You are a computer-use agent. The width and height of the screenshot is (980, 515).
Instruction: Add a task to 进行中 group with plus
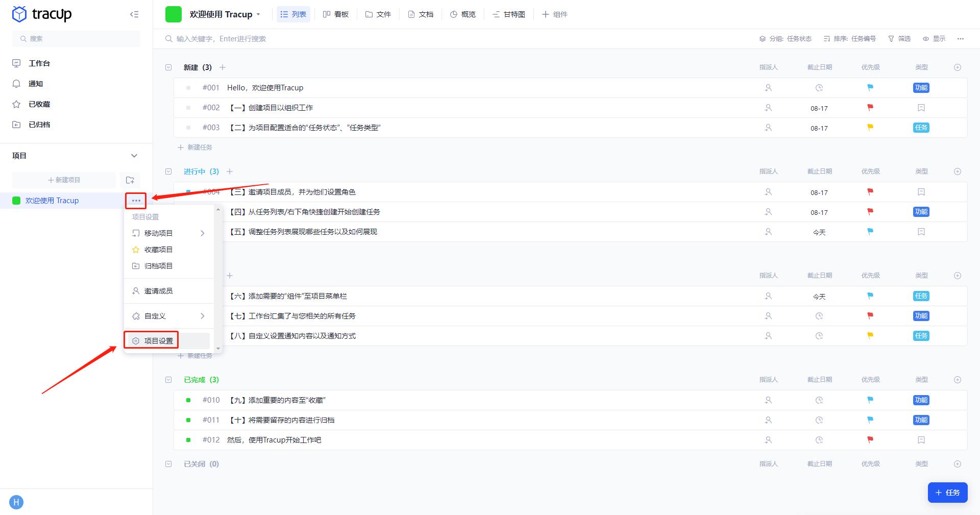(230, 171)
